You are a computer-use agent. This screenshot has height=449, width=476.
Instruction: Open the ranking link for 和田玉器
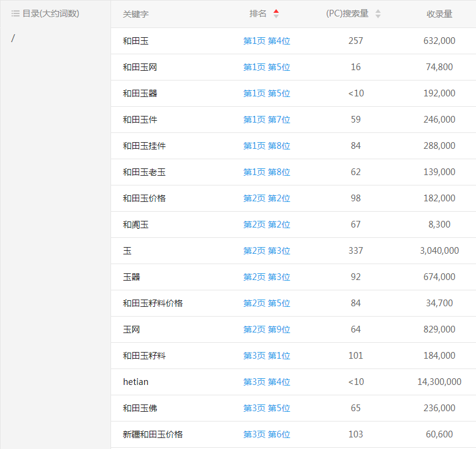click(x=267, y=93)
